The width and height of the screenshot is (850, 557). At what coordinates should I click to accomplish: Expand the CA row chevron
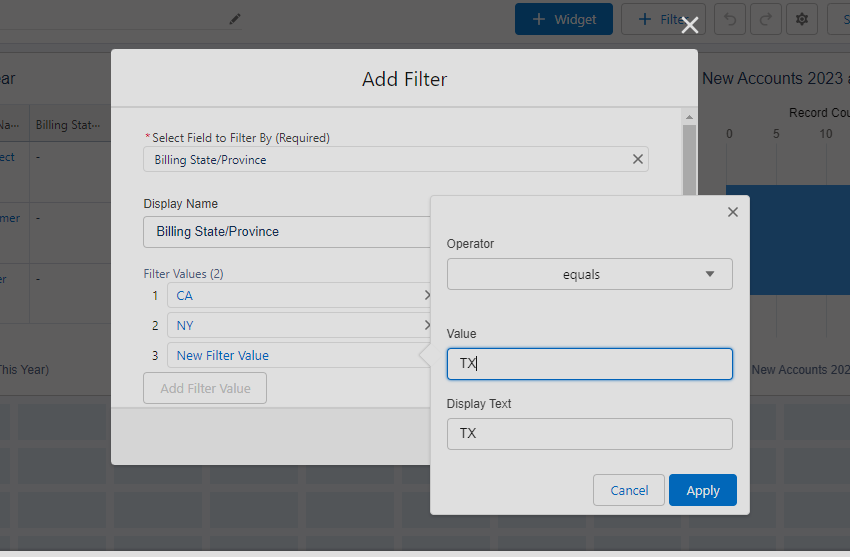point(427,295)
